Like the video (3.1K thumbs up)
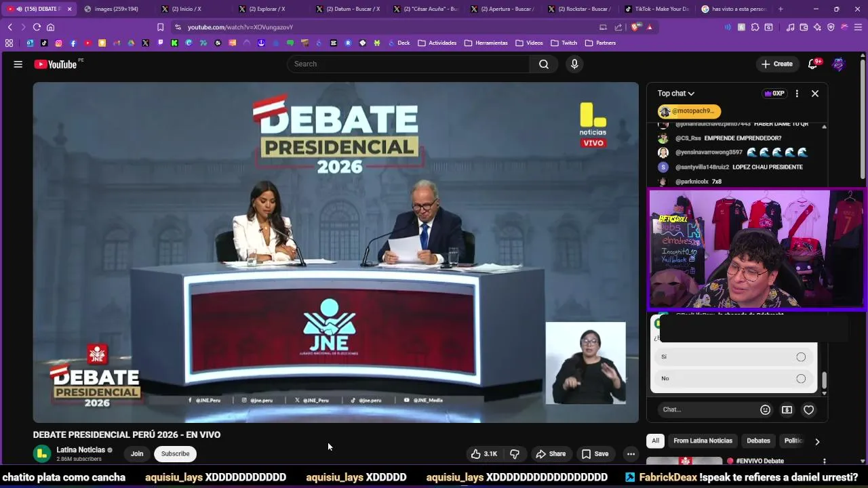868x488 pixels. pos(484,454)
